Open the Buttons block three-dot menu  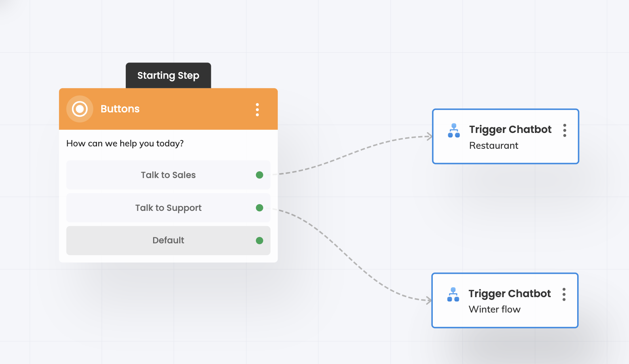click(x=257, y=110)
